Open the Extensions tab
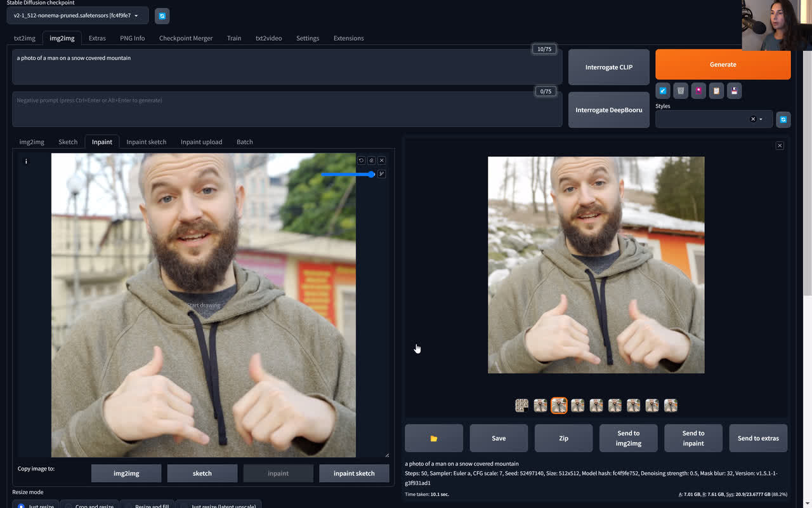Screen dimensions: 812x508 [349, 38]
